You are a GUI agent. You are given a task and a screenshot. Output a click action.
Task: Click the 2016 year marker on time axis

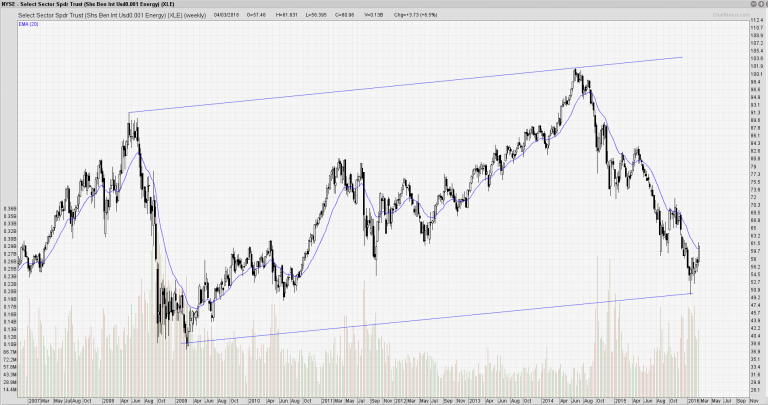[692, 398]
